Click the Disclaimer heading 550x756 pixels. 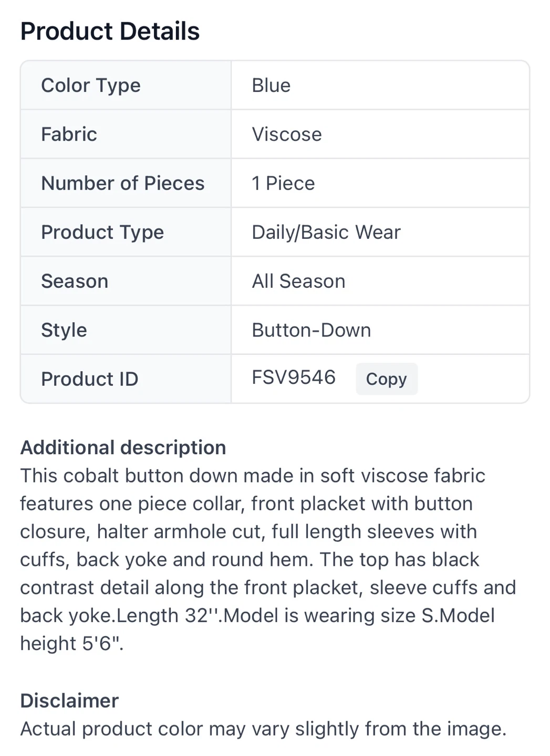(69, 700)
